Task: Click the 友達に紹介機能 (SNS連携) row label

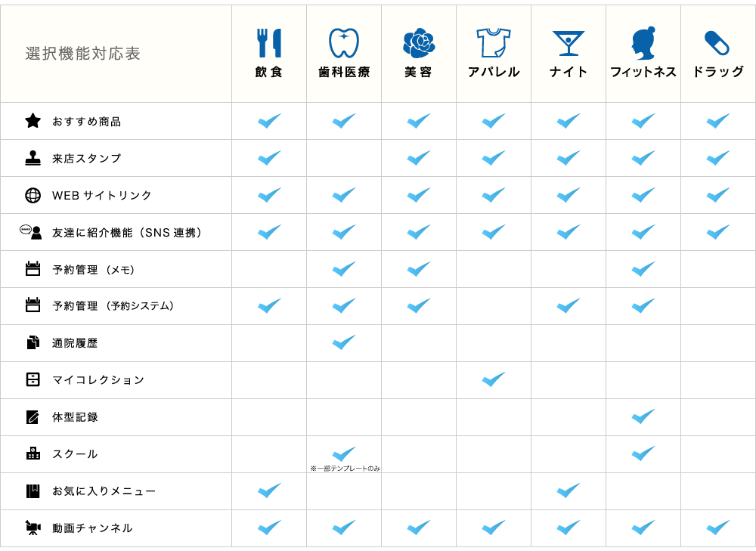Action: [x=126, y=232]
